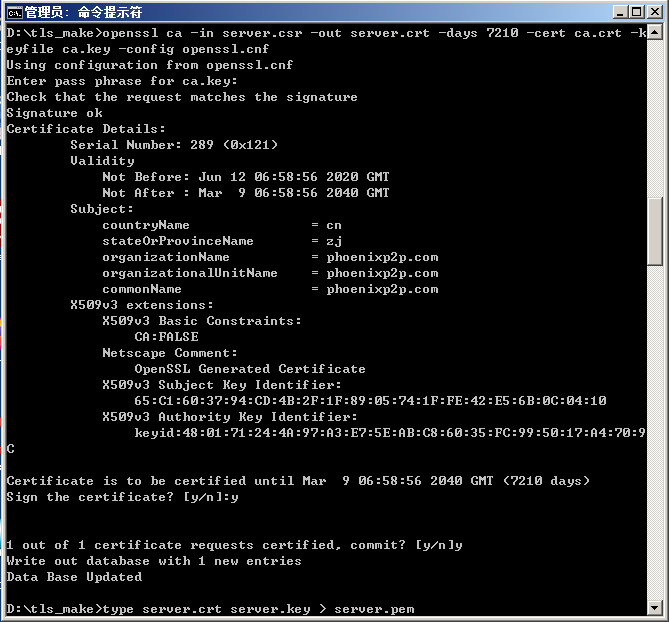Click 'Sign the certificate? [y/n]:y' line

point(122,497)
